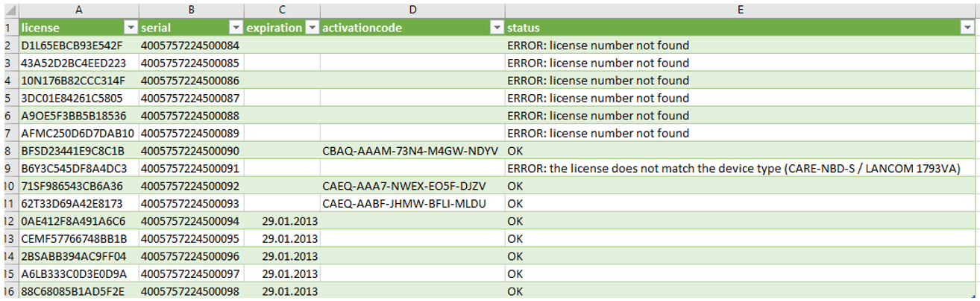This screenshot has height=301, width=980.
Task: Click license cell D1L65EBCB93E542F
Action: [x=72, y=45]
